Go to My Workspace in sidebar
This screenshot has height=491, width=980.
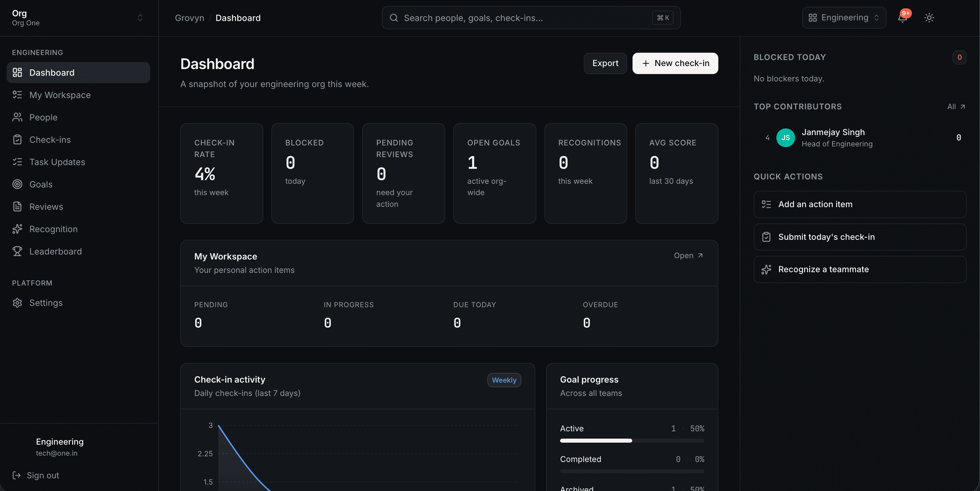(78, 95)
